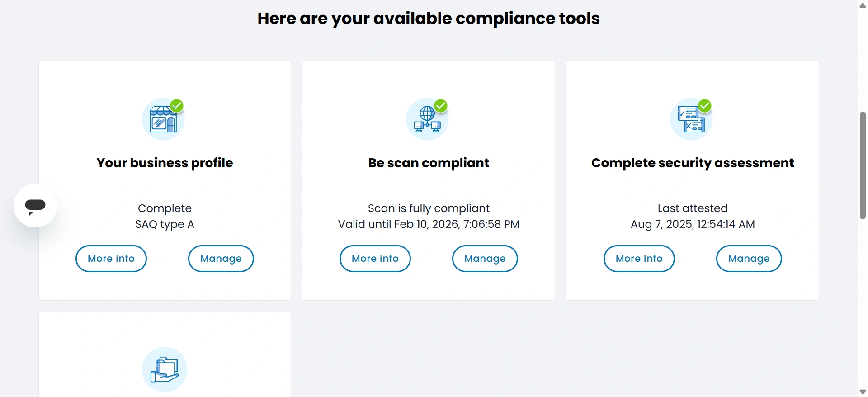Click the scrollbar down arrow
Screen dimensions: 868x397
(x=863, y=392)
